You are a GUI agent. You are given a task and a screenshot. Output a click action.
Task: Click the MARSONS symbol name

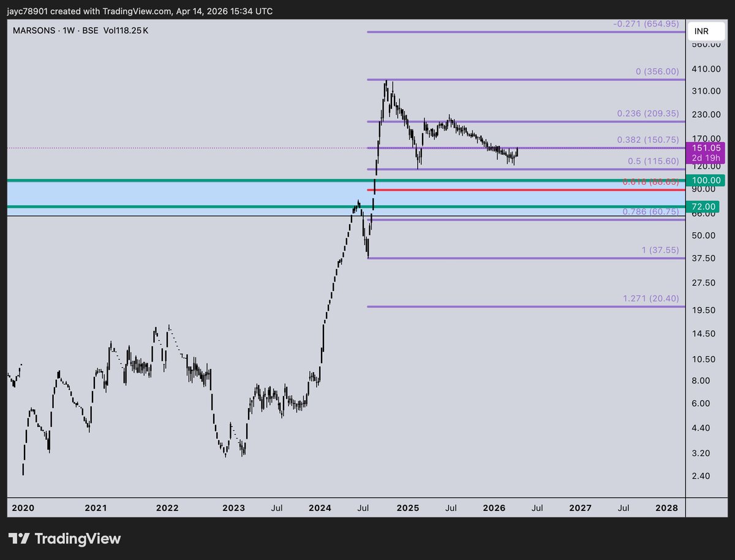[x=34, y=29]
